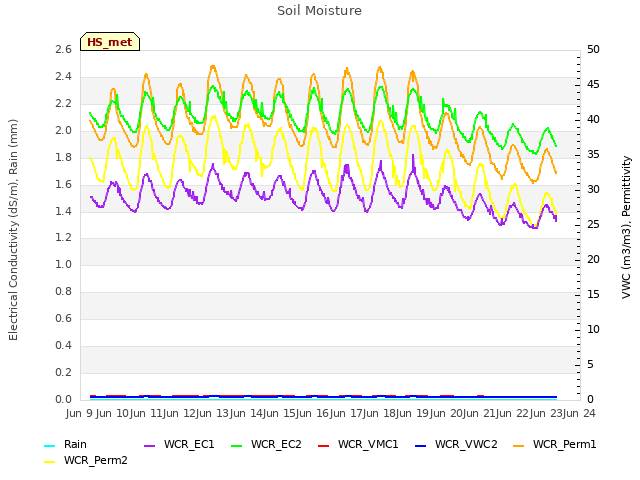Click the red WCR_VMC1 legend swatch
This screenshot has width=640, height=480.
pyautogui.click(x=324, y=445)
